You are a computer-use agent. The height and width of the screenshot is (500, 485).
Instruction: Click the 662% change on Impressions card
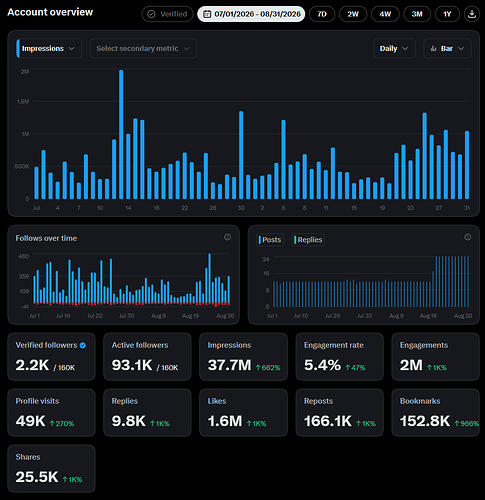(x=268, y=368)
